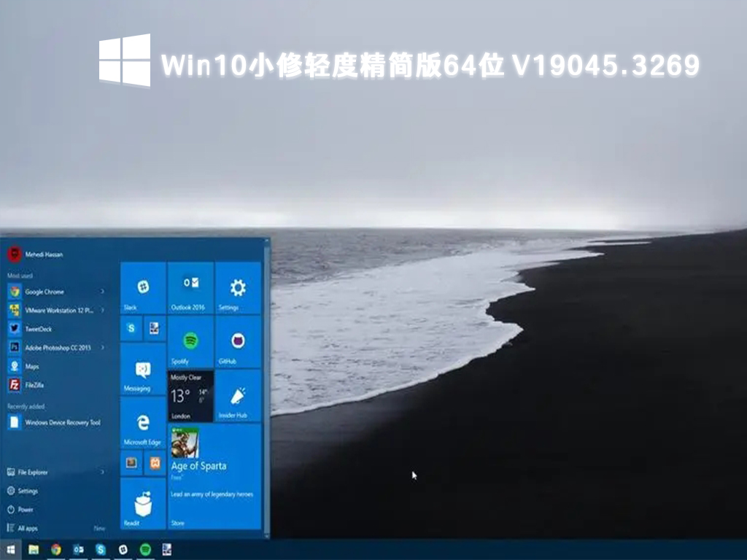Image resolution: width=747 pixels, height=560 pixels.
Task: Open the Insider Hub tile
Action: pyautogui.click(x=238, y=396)
